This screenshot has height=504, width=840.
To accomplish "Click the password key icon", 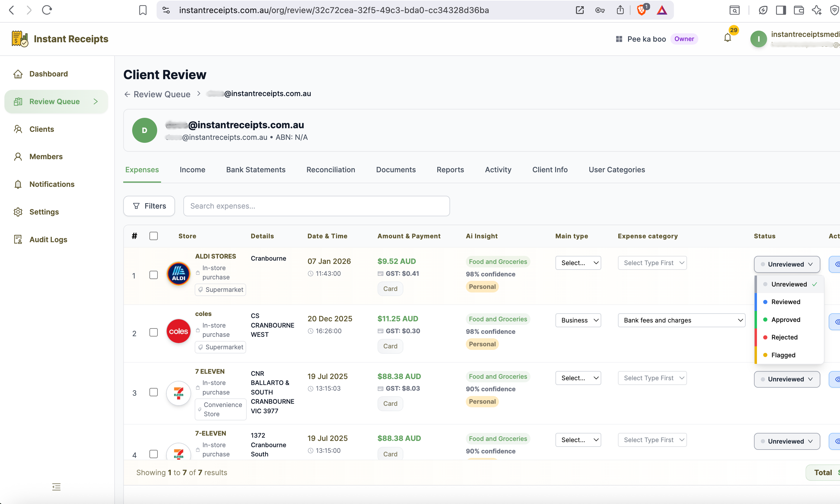I will pyautogui.click(x=600, y=10).
